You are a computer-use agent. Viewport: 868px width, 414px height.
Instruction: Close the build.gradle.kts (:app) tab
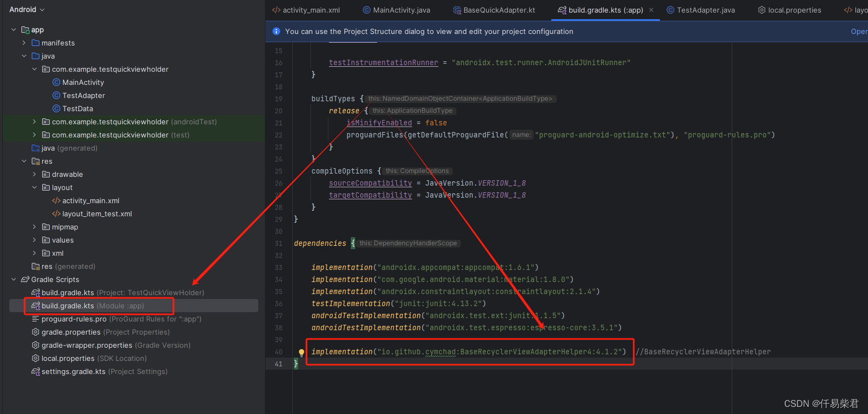pyautogui.click(x=651, y=10)
